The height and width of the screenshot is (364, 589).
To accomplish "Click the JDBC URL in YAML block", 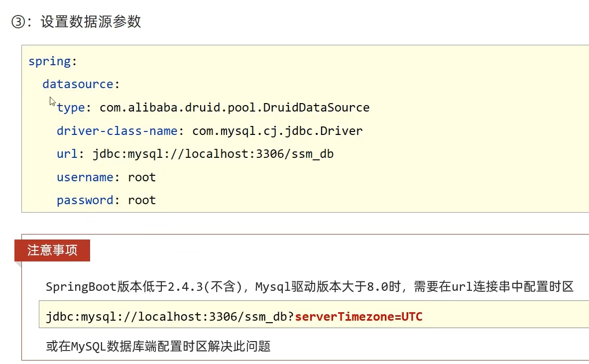I will [x=213, y=154].
